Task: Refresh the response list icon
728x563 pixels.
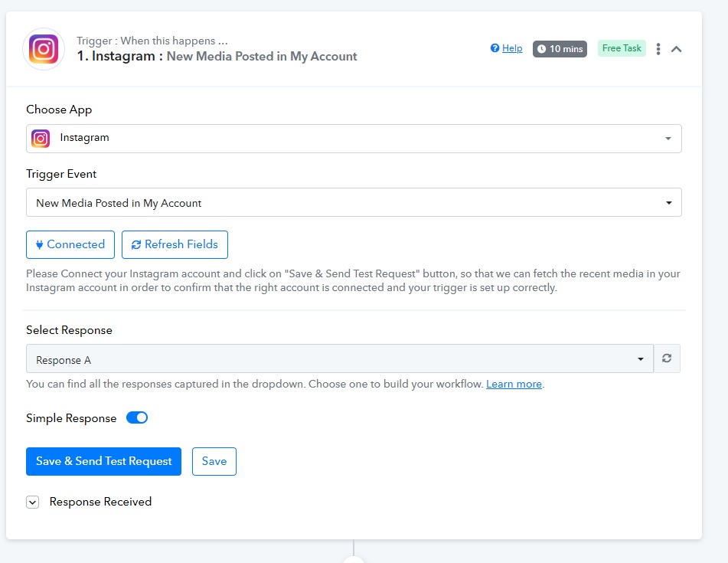Action: coord(667,358)
